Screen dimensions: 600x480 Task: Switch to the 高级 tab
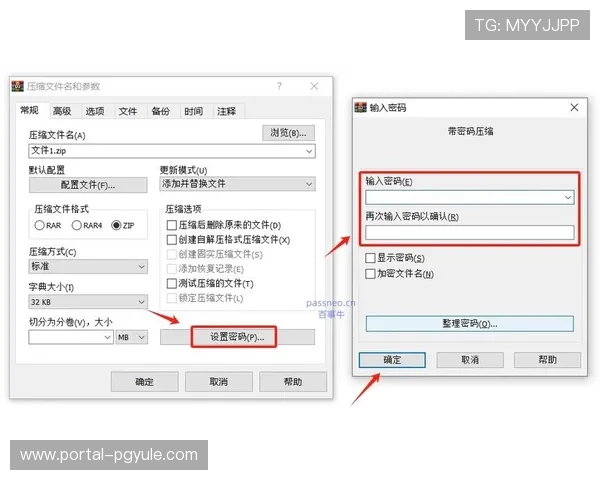tap(62, 111)
